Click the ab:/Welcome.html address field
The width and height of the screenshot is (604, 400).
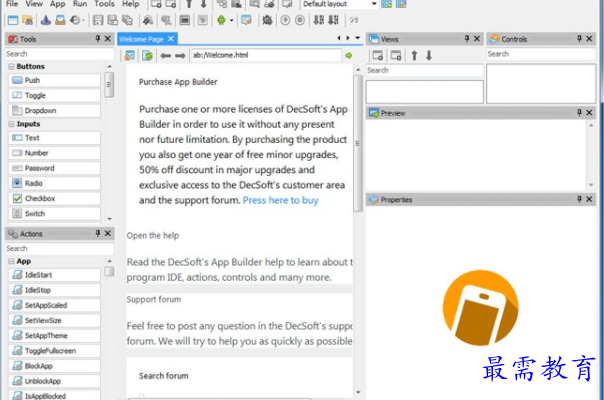[x=266, y=55]
